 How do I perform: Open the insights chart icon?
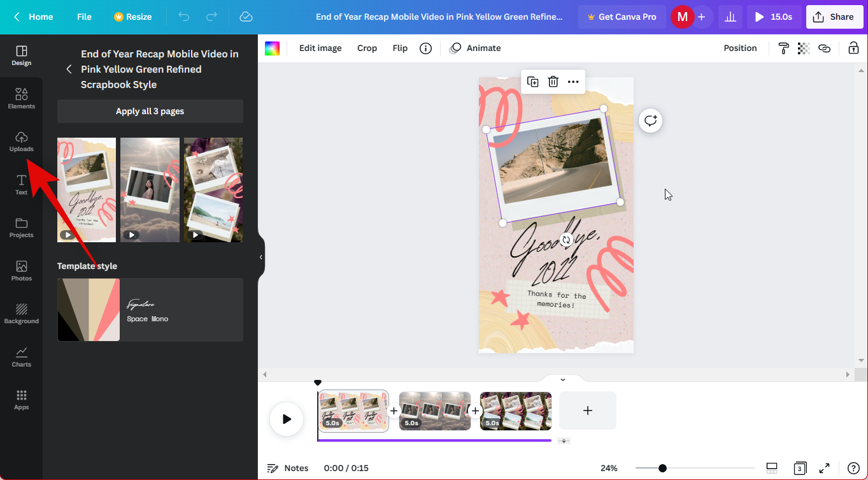[730, 17]
